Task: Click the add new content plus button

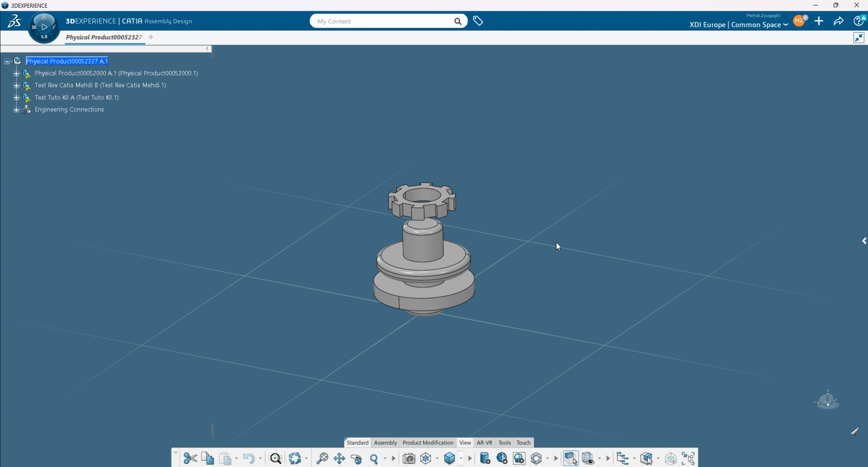Action: coord(820,21)
